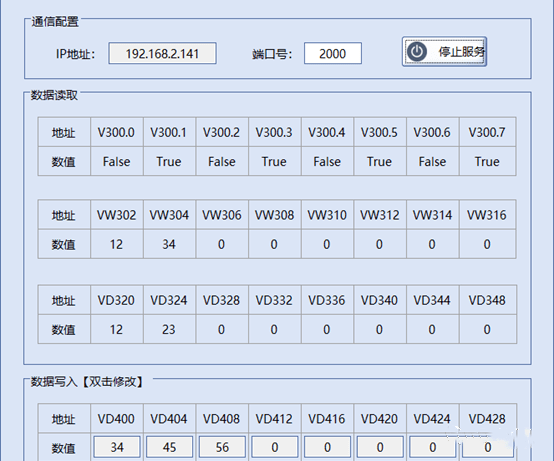This screenshot has width=554, height=461.
Task: Select the VD408 value box showing 56
Action: click(222, 447)
